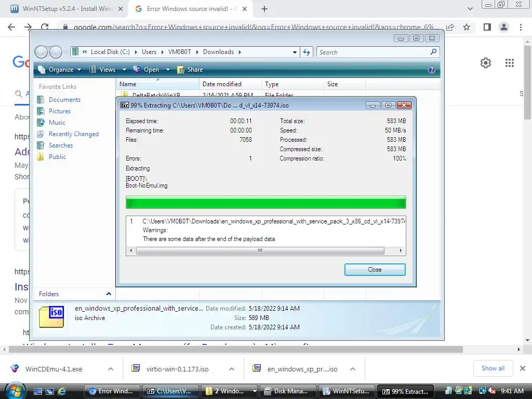Screen dimensions: 532x399
Task: Refresh the Explorer address bar location
Action: tap(307, 52)
